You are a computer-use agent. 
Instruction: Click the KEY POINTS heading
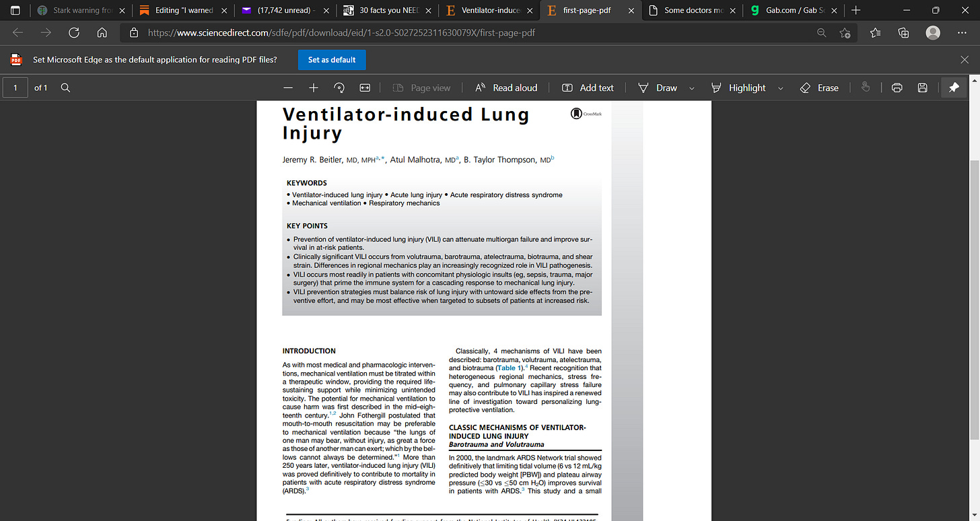(x=307, y=226)
